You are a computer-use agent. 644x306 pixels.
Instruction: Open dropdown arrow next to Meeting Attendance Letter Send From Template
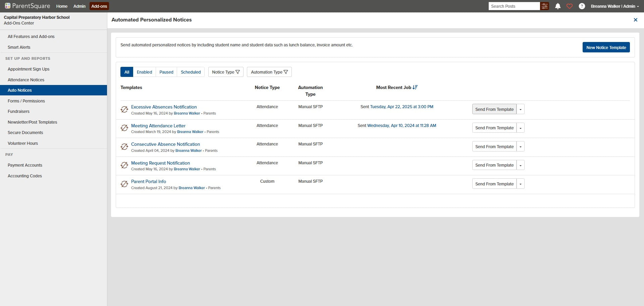521,128
